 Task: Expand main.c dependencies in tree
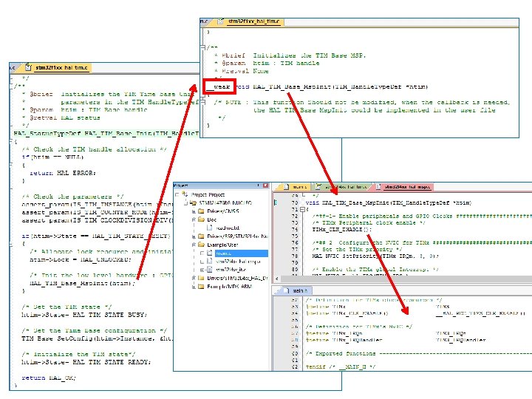pyautogui.click(x=202, y=253)
